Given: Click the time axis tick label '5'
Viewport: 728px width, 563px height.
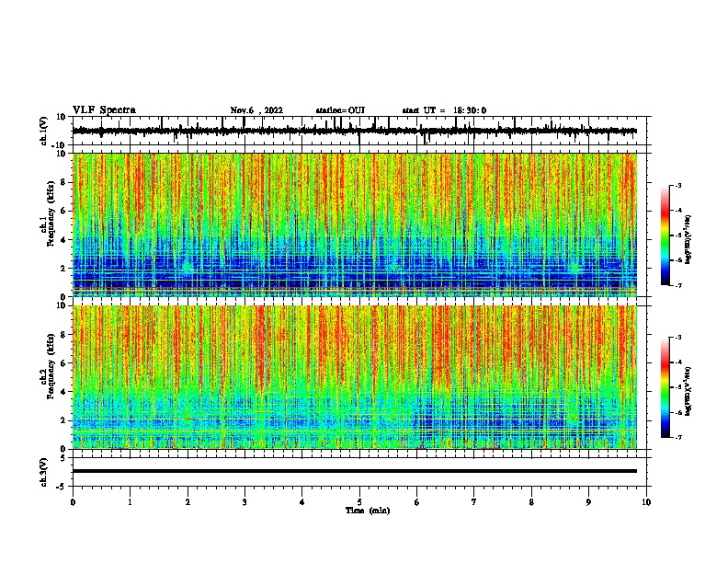Looking at the screenshot, I should (x=359, y=502).
